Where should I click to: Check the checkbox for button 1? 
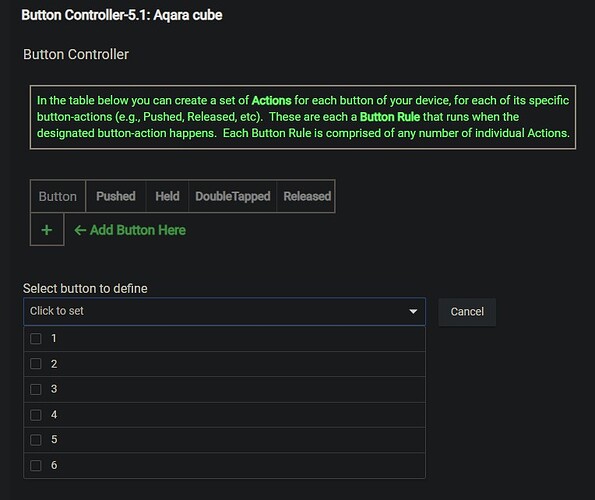tap(36, 338)
